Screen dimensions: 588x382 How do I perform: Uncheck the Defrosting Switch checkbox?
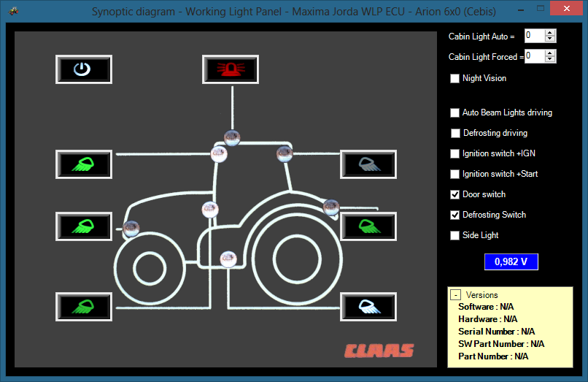coord(454,215)
